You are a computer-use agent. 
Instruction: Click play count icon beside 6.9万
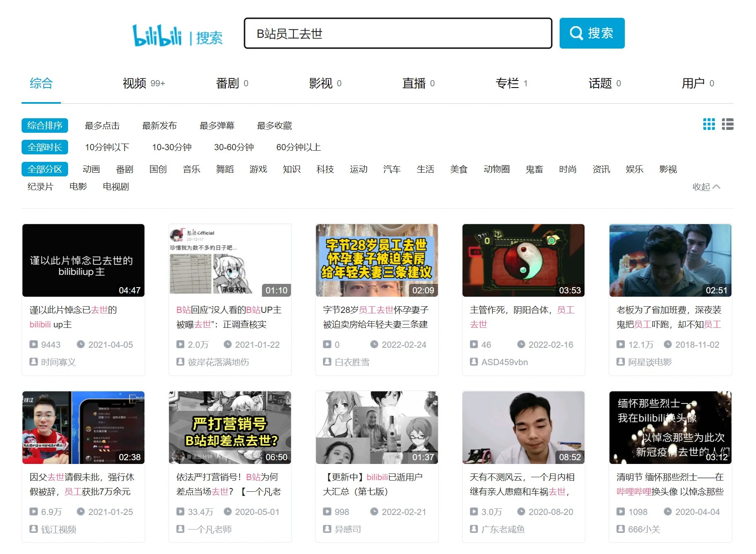[x=34, y=511]
